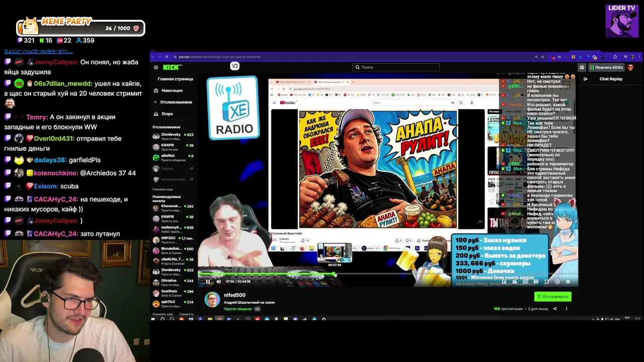Open followed channel Zhmilevsky with 623 viewers
Image resolution: width=644 pixels, height=362 pixels.
[x=174, y=136]
